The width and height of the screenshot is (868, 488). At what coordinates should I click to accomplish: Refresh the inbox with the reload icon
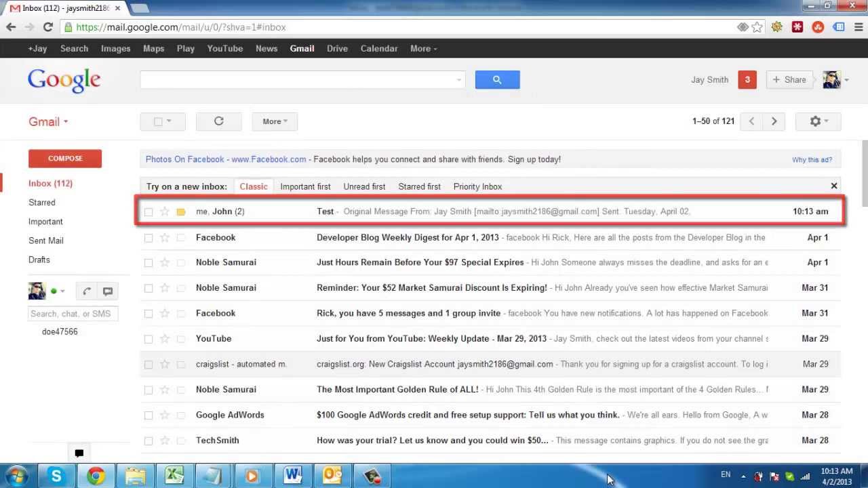click(218, 121)
